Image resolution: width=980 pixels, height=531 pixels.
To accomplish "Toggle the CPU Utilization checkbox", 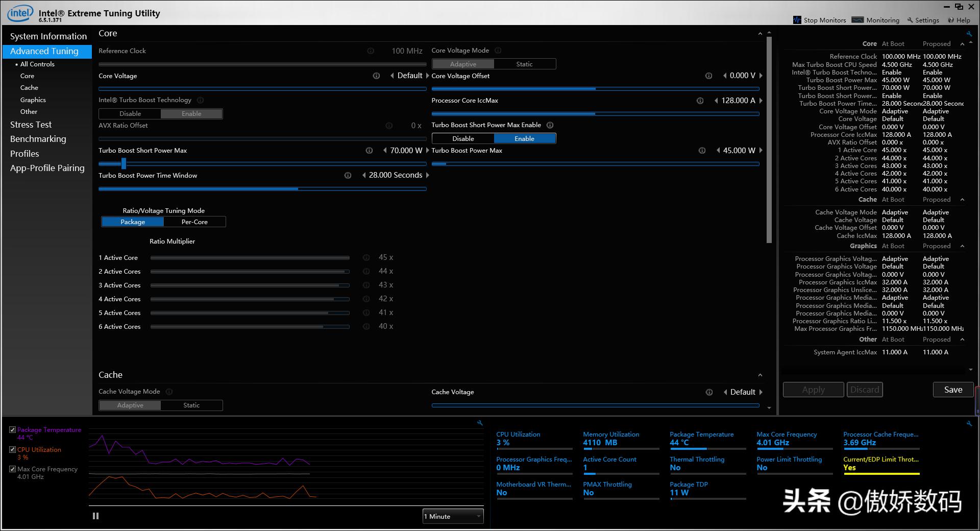I will coord(13,450).
